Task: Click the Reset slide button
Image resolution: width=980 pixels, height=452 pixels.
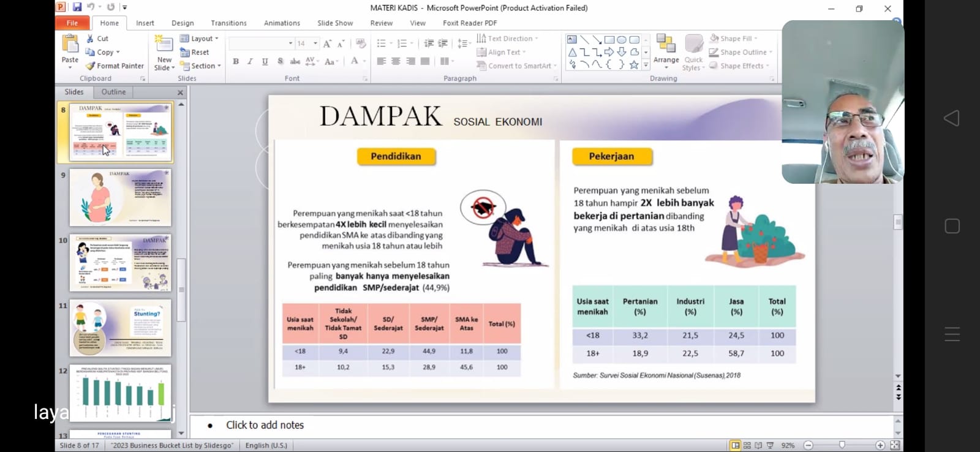Action: pos(195,53)
